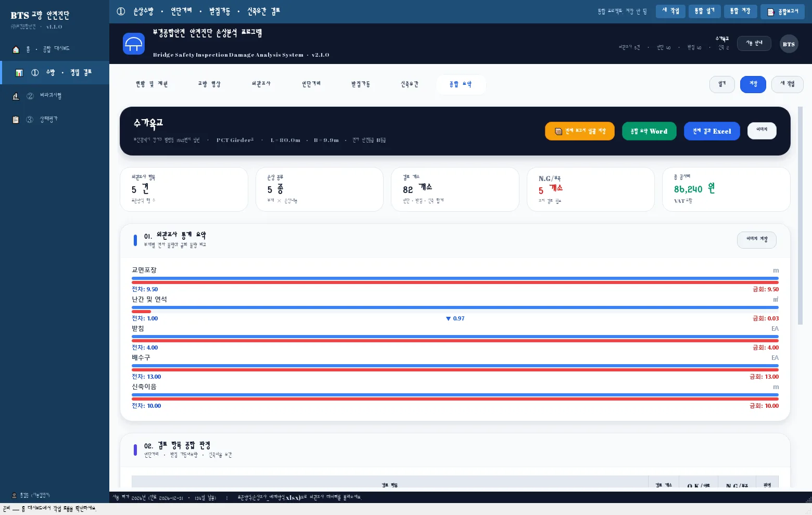Click the orange 전체 보고서 일괄 저장 button

pos(580,131)
